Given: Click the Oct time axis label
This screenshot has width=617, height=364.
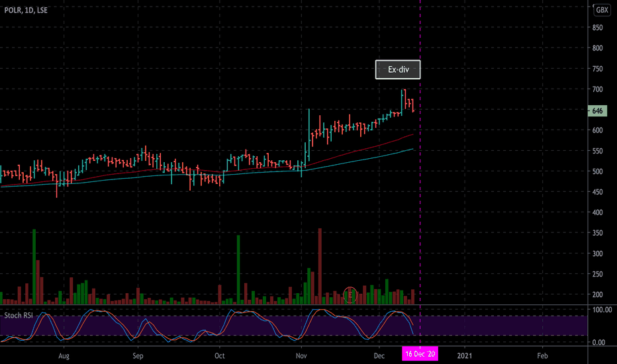Looking at the screenshot, I should pos(220,356).
